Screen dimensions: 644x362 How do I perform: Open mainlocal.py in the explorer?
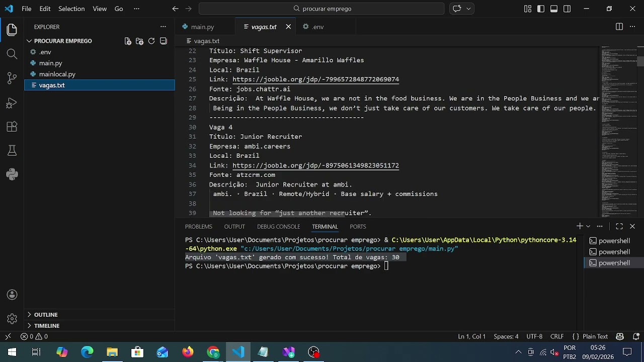pos(100,74)
